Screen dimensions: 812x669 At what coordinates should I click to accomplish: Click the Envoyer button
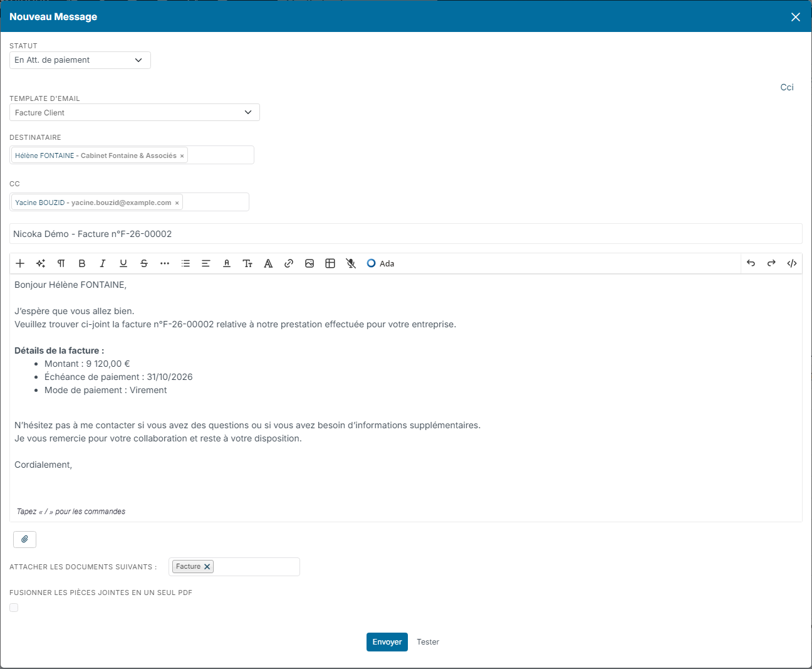click(387, 642)
